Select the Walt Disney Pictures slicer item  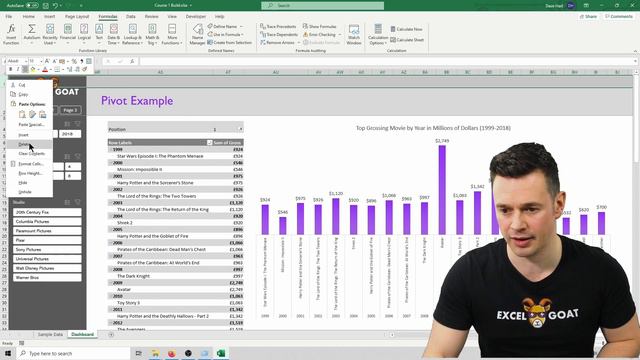tap(47, 268)
